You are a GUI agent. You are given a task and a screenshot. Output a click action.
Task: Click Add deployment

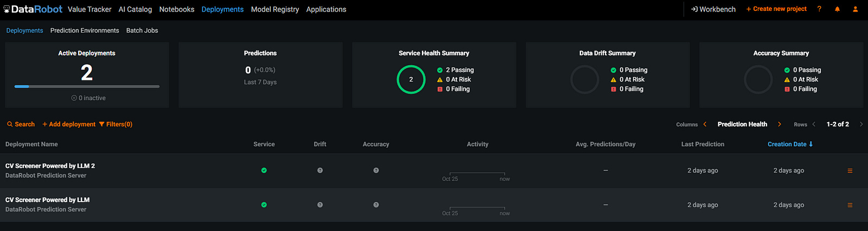pyautogui.click(x=69, y=124)
